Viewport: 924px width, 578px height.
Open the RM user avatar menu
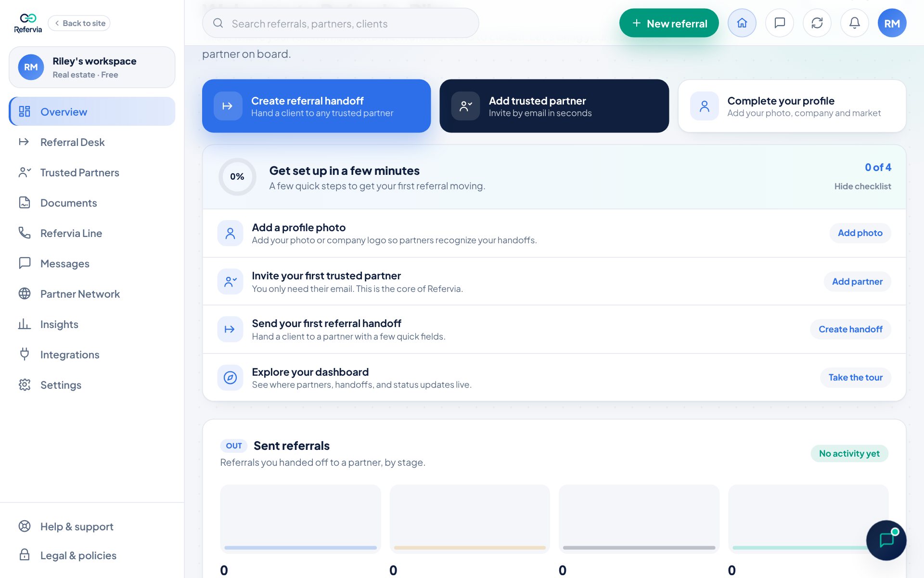[892, 23]
